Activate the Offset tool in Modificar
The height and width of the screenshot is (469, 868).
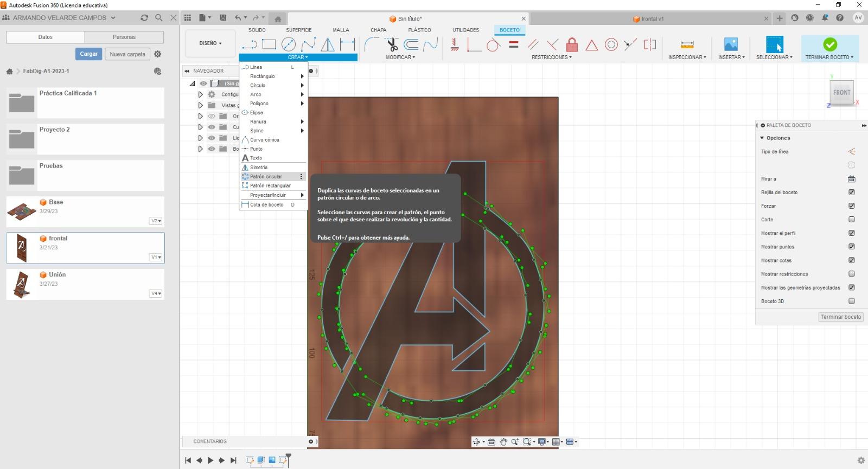pyautogui.click(x=411, y=44)
